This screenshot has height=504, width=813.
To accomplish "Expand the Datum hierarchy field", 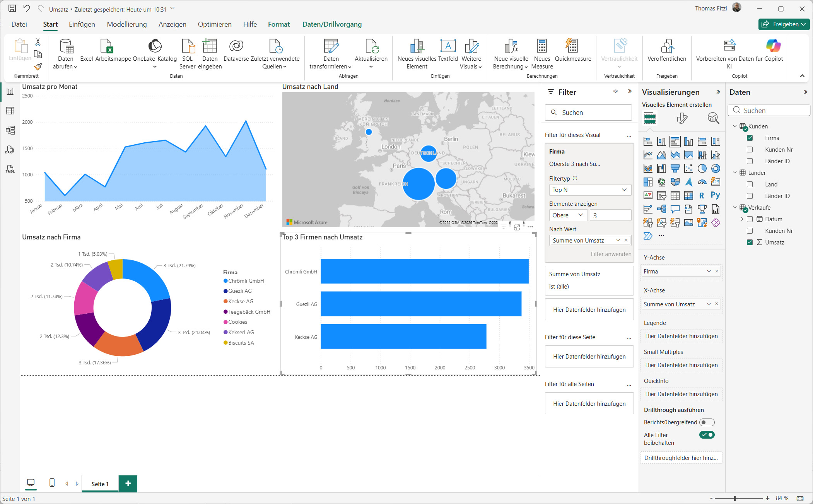I will (x=742, y=219).
